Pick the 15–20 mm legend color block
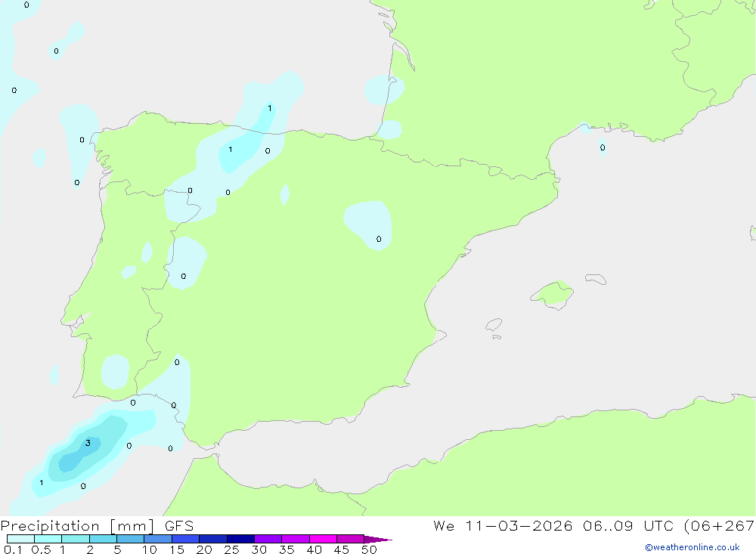This screenshot has width=756, height=554. [x=186, y=539]
